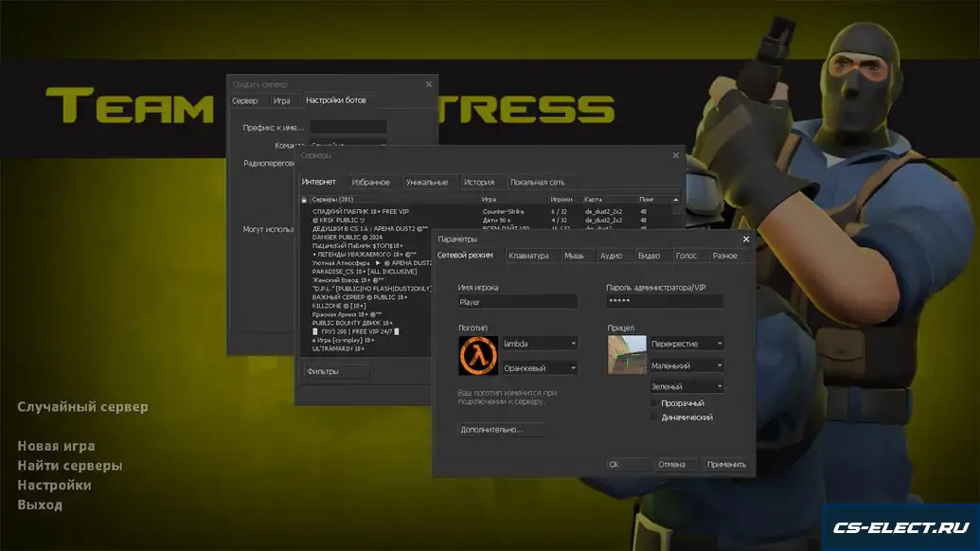This screenshot has height=551, width=980.
Task: Click Случайный сервер in main menu
Action: 82,407
